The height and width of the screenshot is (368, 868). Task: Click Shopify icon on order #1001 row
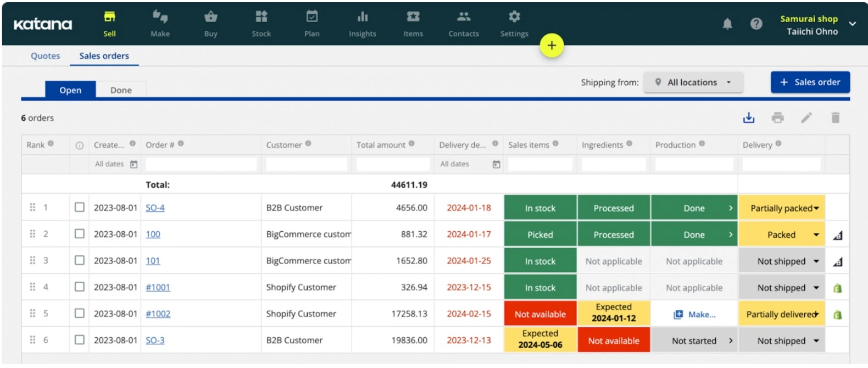coord(837,288)
